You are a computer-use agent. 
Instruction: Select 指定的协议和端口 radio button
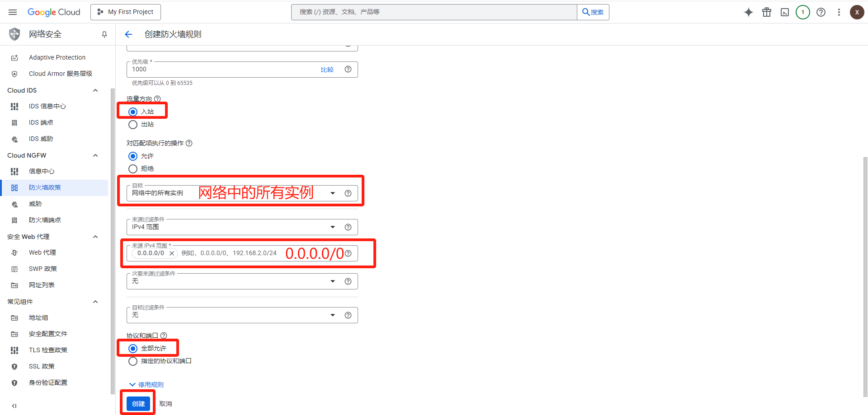tap(133, 361)
